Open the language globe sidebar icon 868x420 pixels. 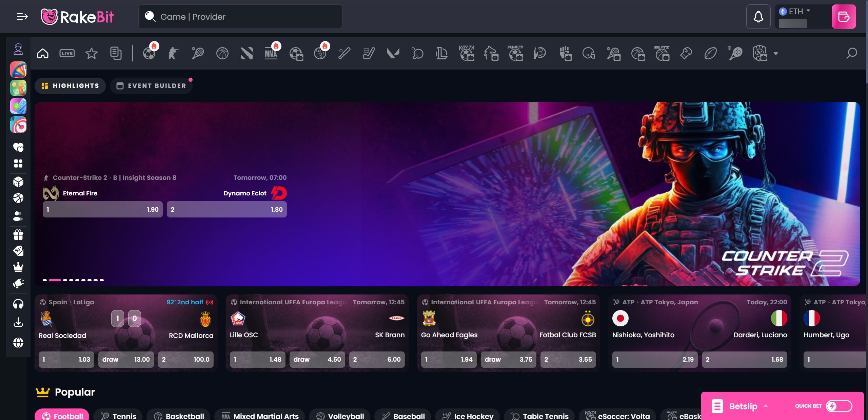tap(18, 343)
